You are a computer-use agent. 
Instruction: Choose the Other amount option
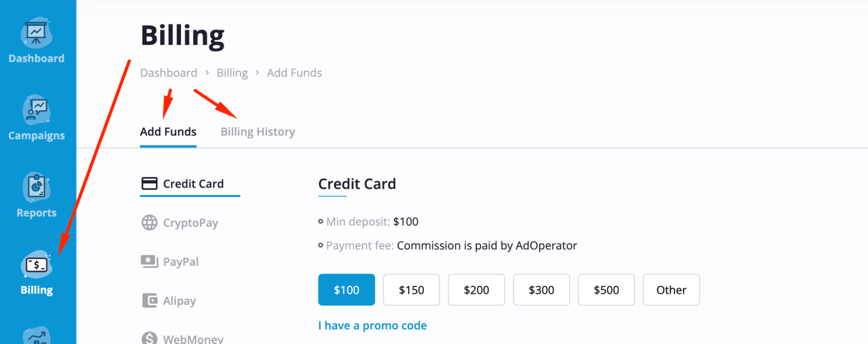pos(671,290)
